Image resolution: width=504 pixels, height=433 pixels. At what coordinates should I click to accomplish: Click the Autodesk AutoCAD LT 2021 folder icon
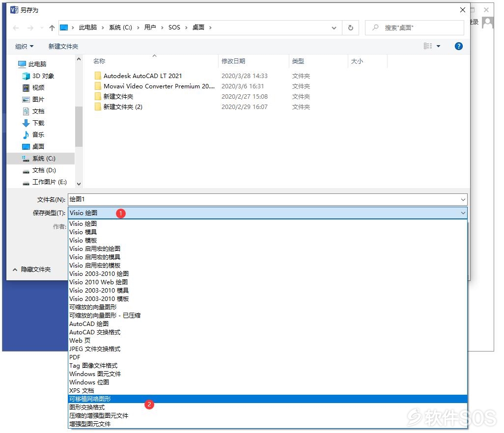pyautogui.click(x=98, y=76)
